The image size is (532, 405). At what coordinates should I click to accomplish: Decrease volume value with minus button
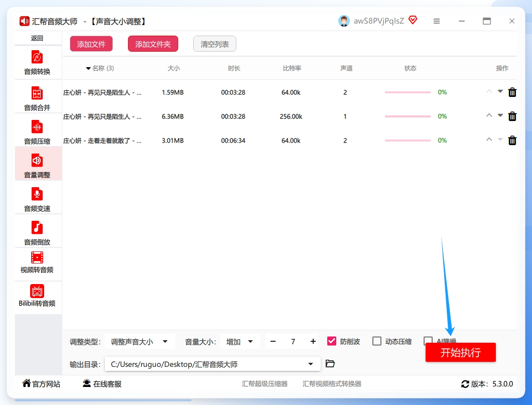[273, 342]
